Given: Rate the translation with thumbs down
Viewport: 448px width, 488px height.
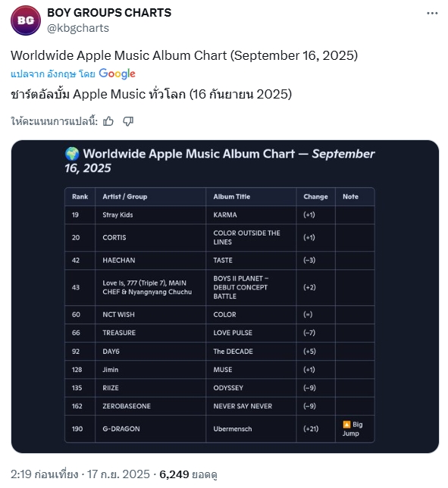Looking at the screenshot, I should (128, 121).
